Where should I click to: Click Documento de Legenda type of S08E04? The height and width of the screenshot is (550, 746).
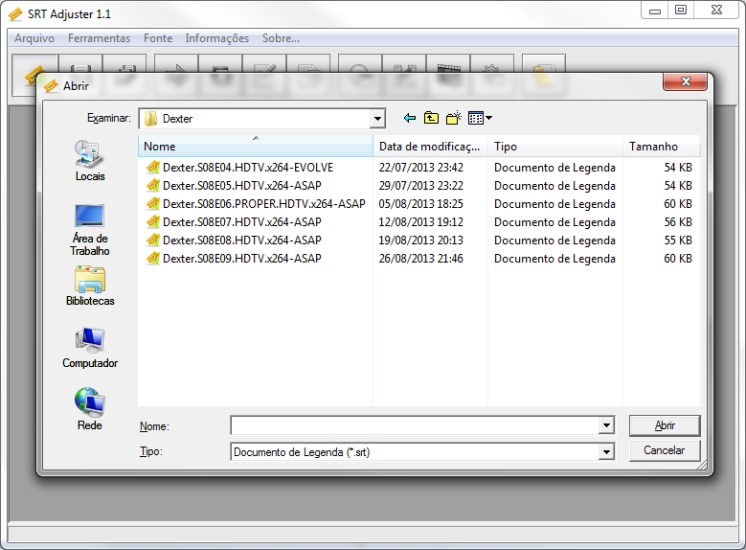tap(555, 167)
